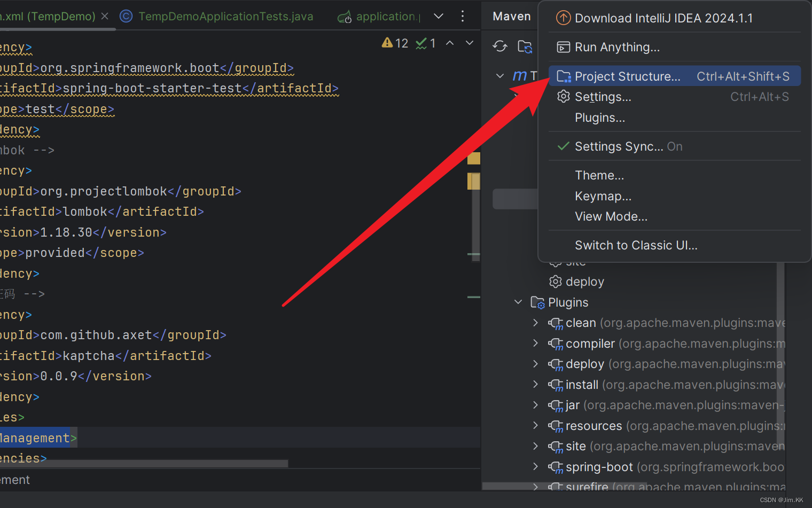Click the Maven tool window title
Screen dimensions: 812x508
pyautogui.click(x=511, y=17)
